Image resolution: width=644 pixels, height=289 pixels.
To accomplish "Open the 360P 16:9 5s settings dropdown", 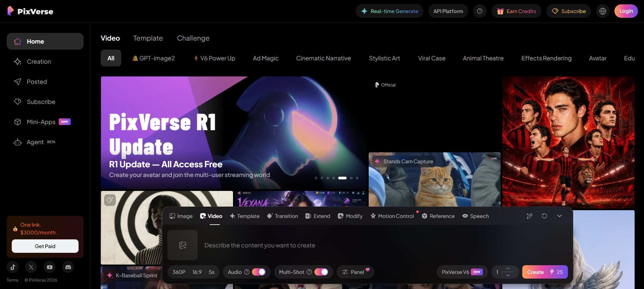I will coord(193,272).
